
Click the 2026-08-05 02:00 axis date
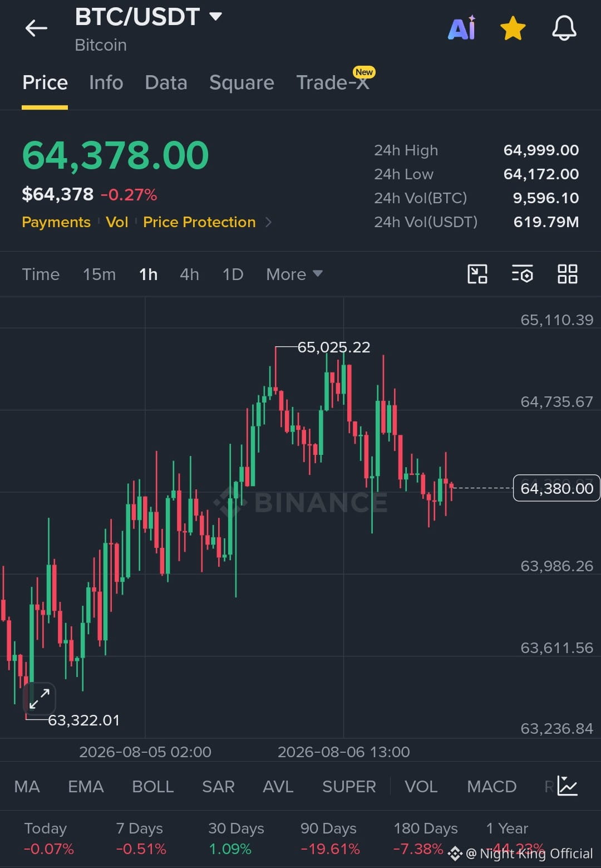point(145,752)
